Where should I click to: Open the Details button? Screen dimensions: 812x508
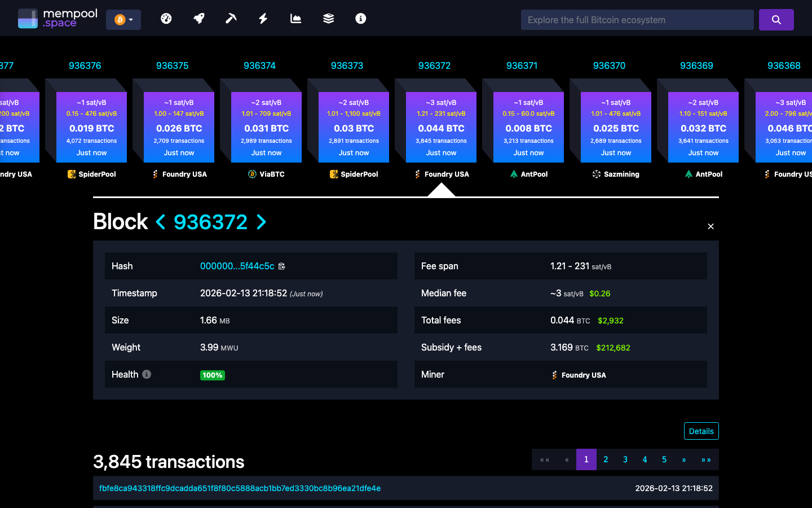point(701,431)
